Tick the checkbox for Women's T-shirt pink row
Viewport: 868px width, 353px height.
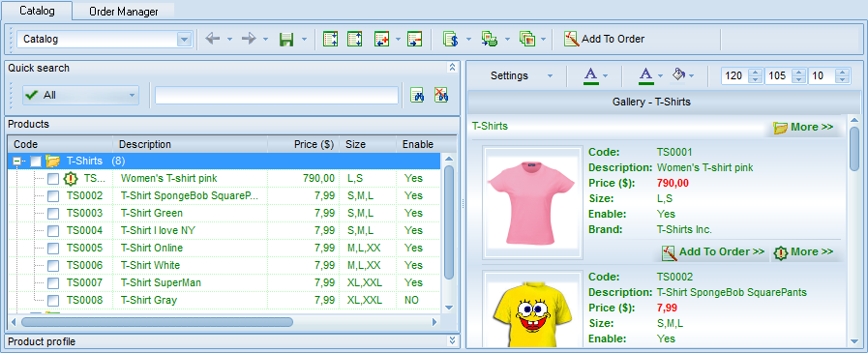(53, 178)
